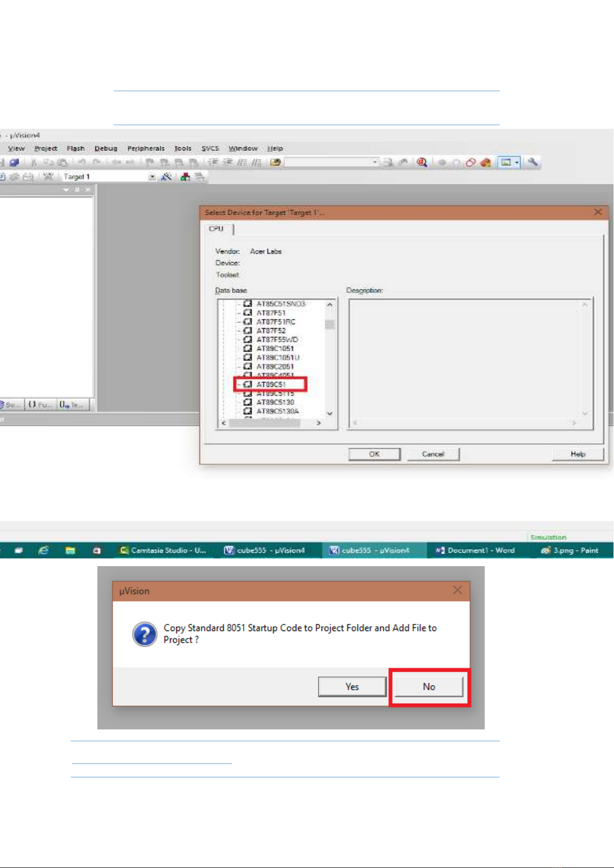614x868 pixels.
Task: Open Internet Explorer on the taskbar
Action: pyautogui.click(x=44, y=550)
